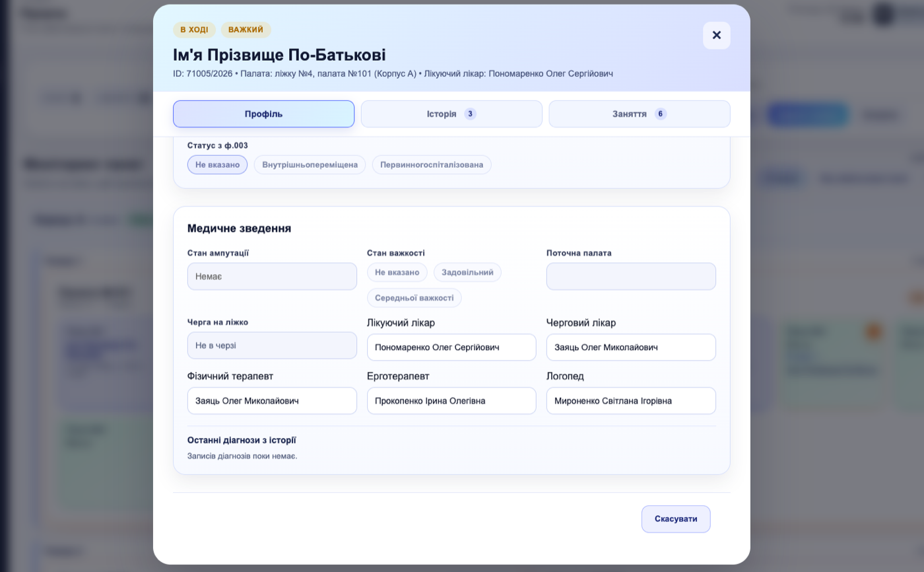Click the Ерготерапевт field
The image size is (924, 572).
[x=451, y=401]
